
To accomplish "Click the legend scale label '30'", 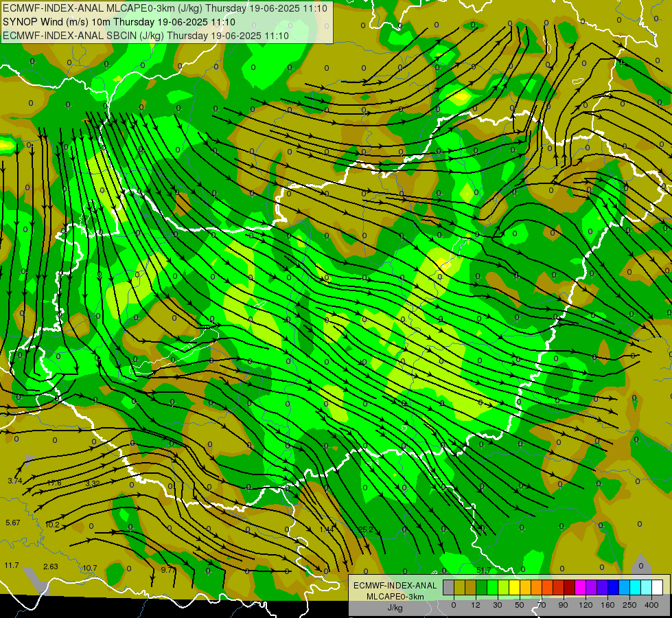I will point(498,605).
